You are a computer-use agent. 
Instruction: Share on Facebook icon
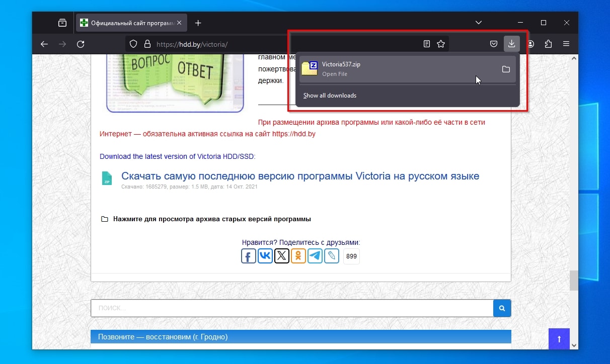pyautogui.click(x=249, y=256)
